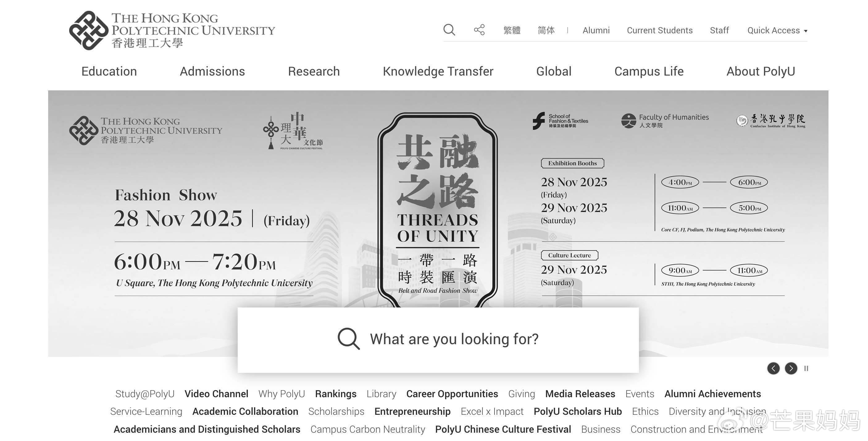Open the Current Students link
This screenshot has height=441, width=868.
pos(659,30)
